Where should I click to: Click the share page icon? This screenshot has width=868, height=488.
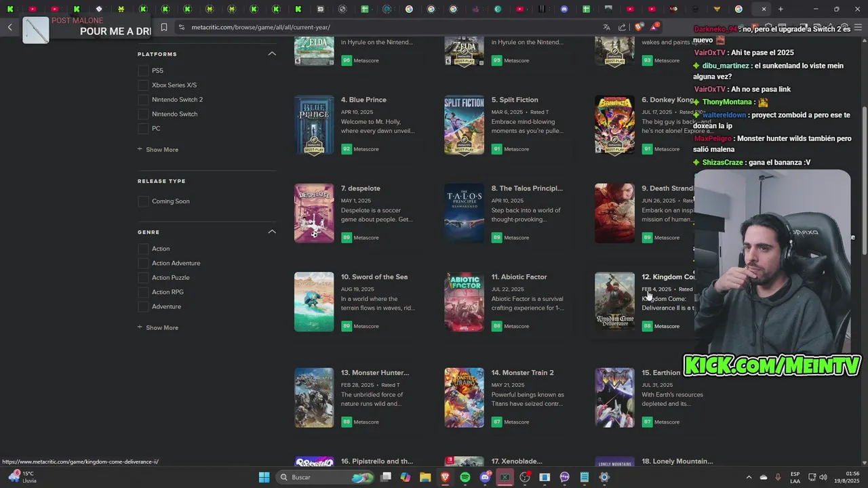click(622, 27)
